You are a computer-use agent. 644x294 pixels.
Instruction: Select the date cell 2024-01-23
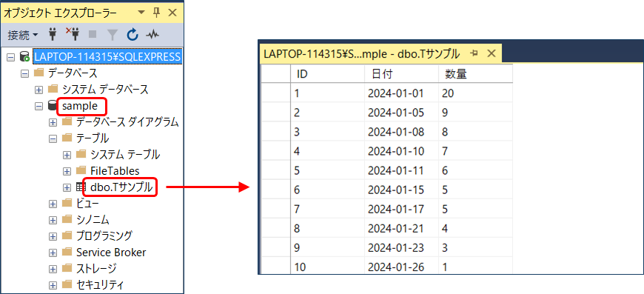[401, 248]
